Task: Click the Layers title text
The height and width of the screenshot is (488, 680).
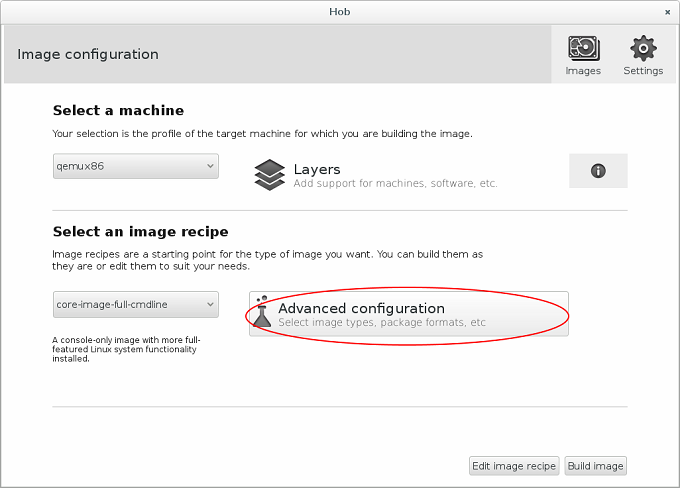Action: tap(317, 169)
